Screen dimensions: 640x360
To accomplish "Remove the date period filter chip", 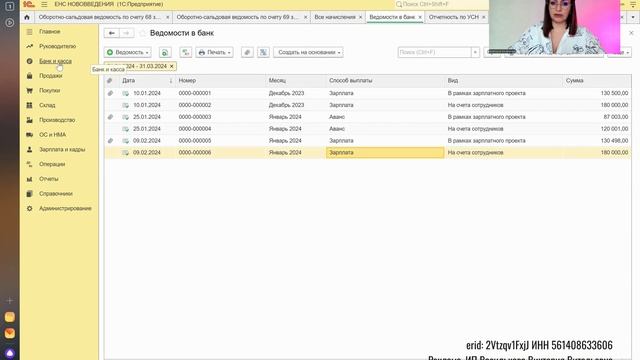I will click(172, 66).
